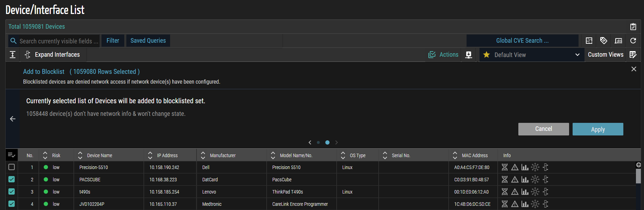Click the Cancel button
This screenshot has width=644, height=210.
tap(543, 129)
